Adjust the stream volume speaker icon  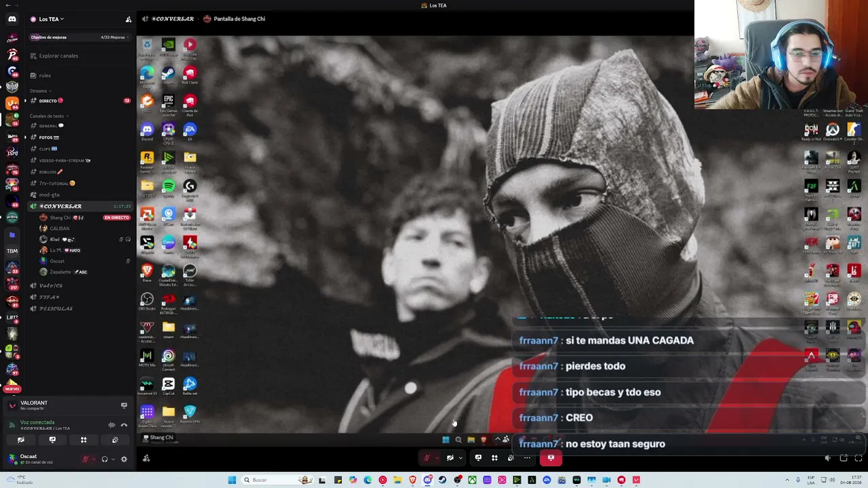827,458
